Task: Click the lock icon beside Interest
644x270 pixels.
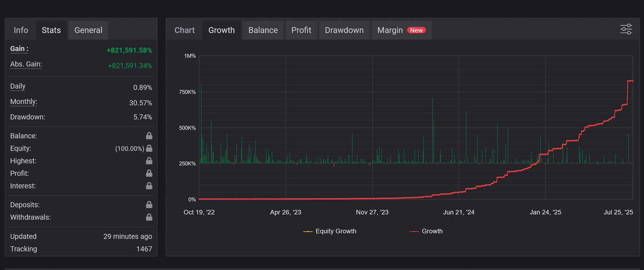Action: click(x=149, y=185)
